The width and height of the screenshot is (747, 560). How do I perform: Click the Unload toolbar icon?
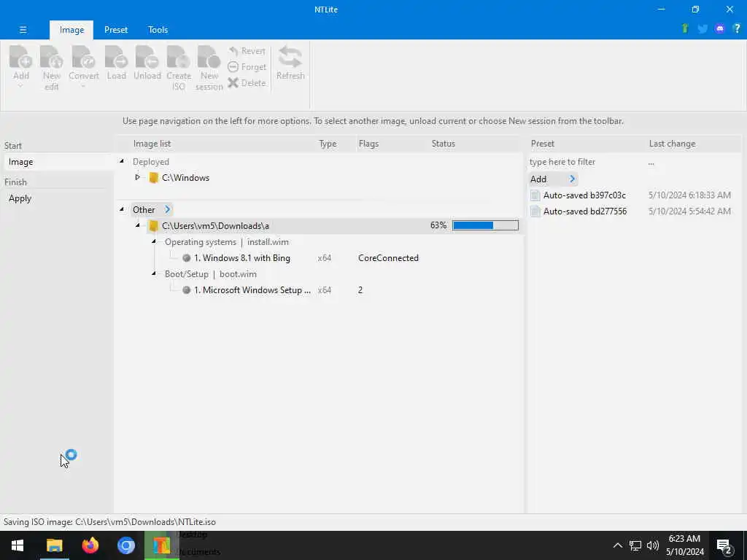pos(147,57)
